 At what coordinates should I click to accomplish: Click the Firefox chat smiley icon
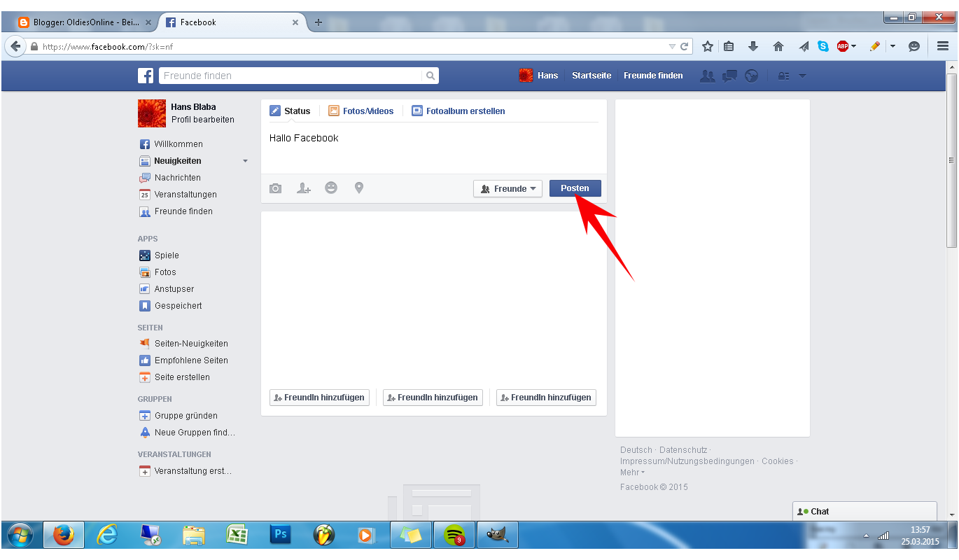click(914, 46)
